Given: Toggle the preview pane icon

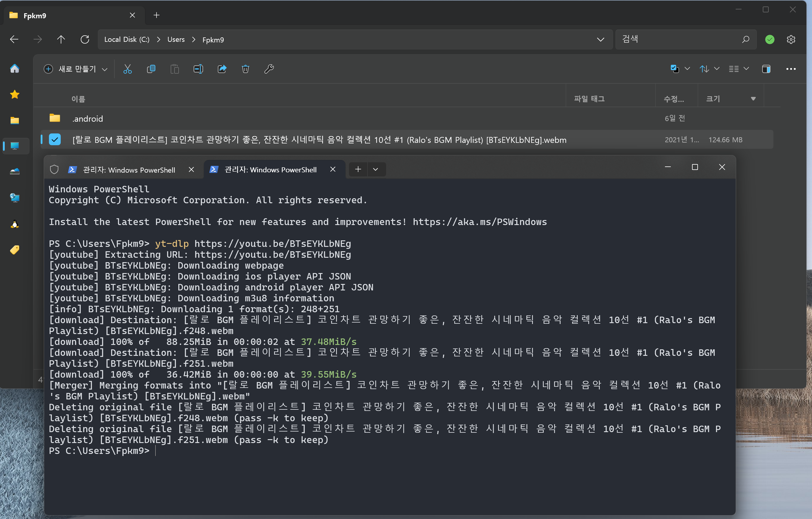Looking at the screenshot, I should pyautogui.click(x=766, y=69).
